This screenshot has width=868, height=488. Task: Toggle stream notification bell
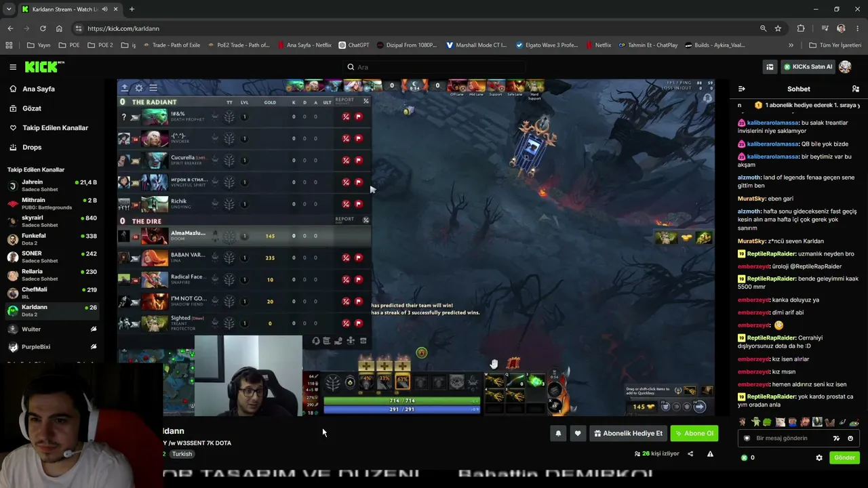558,433
